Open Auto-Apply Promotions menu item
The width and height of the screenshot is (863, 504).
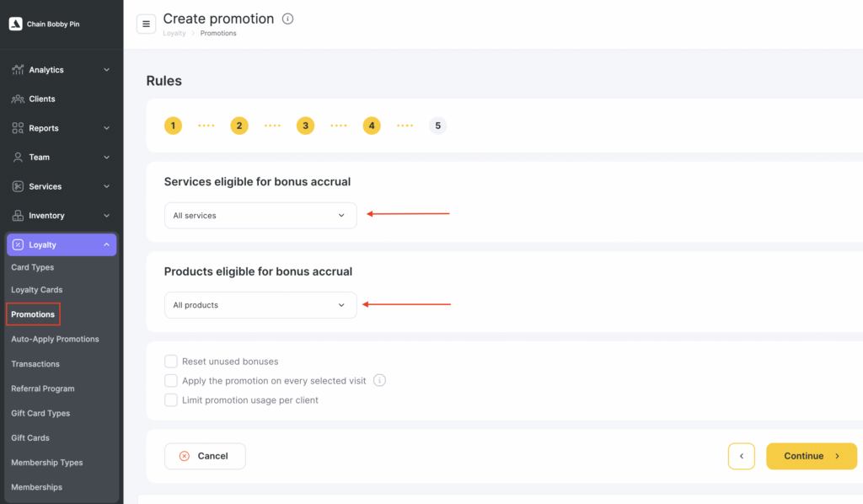[x=55, y=339]
